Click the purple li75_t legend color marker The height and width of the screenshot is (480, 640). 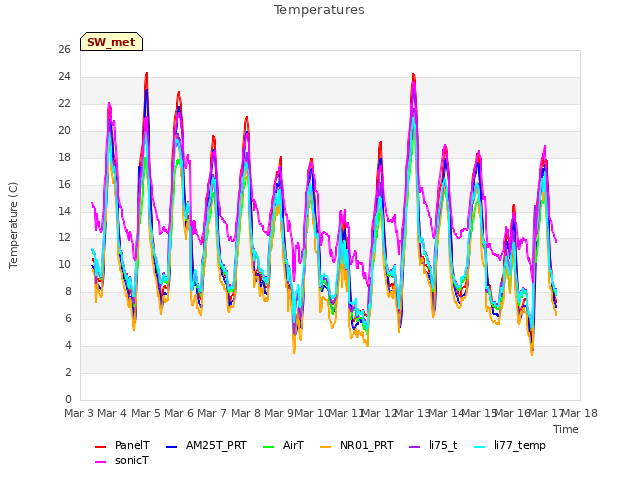[x=415, y=447]
